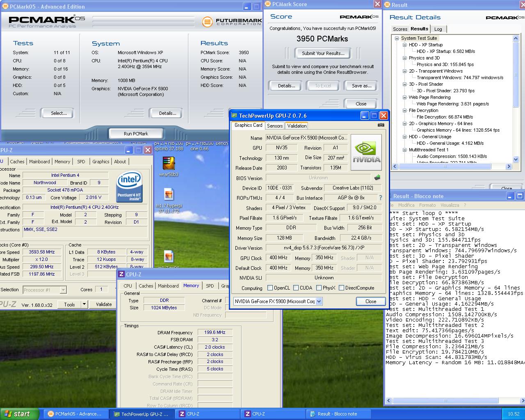Screen dimensions: 525x420
Task: Open Result - Blocco note taskbar item
Action: [338, 414]
